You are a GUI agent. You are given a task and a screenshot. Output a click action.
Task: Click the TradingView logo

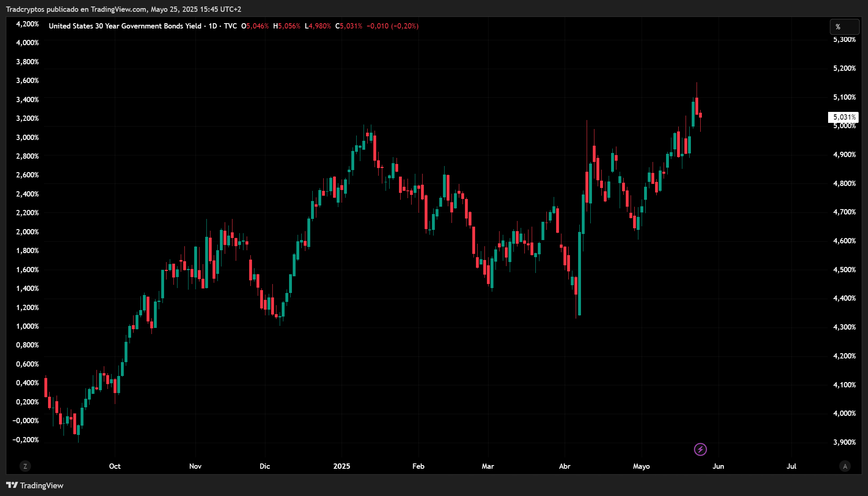click(x=35, y=485)
